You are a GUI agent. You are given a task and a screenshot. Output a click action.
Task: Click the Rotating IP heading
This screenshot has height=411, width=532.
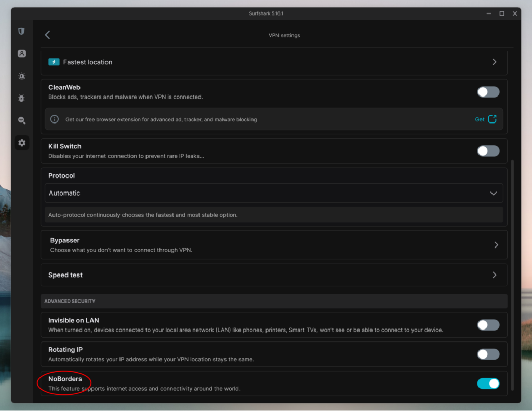click(65, 349)
